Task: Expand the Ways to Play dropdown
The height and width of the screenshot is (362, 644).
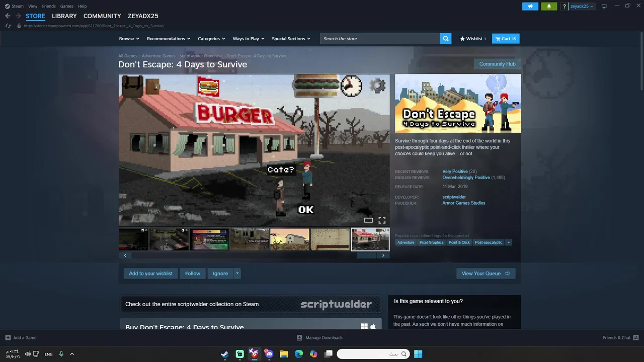Action: pos(249,39)
